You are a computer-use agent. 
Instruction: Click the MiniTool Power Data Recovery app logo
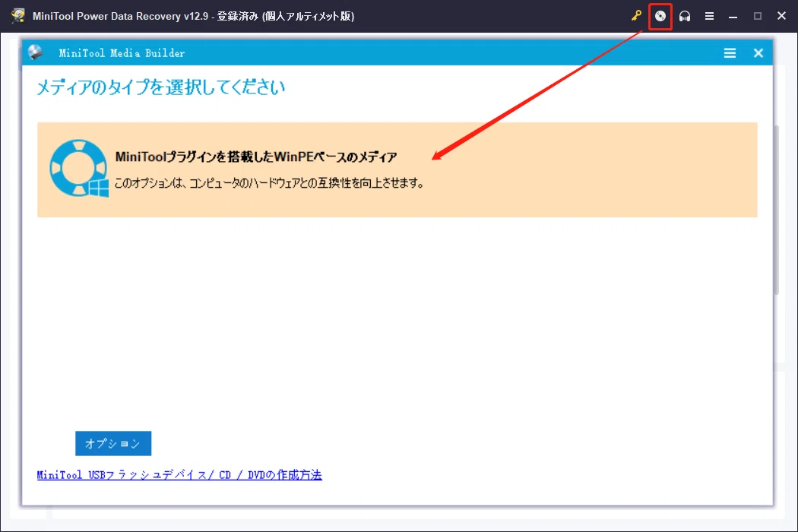click(18, 16)
